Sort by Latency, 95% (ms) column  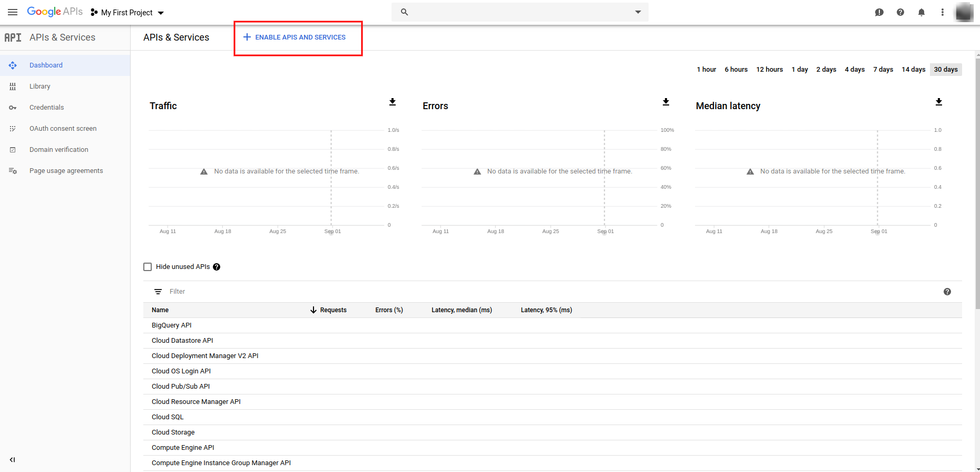point(546,310)
